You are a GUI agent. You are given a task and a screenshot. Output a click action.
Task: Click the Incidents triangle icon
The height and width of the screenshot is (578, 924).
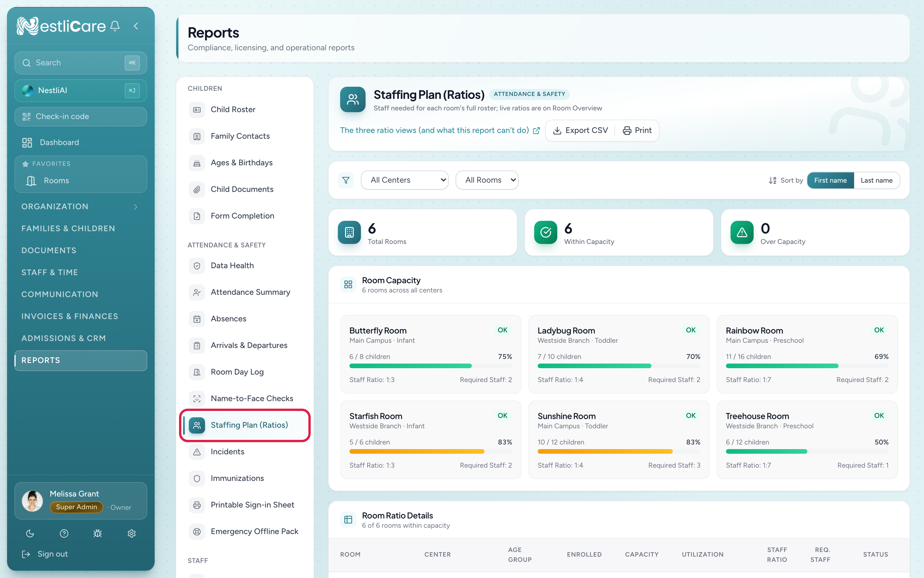pyautogui.click(x=197, y=452)
